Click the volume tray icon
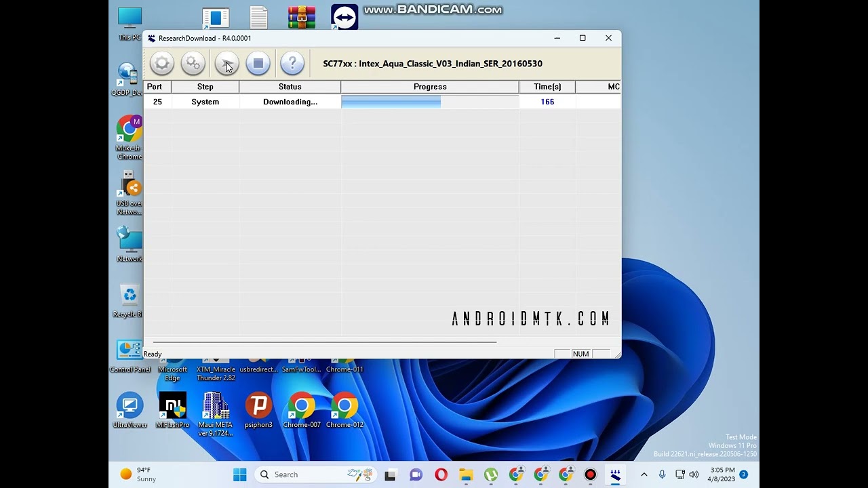The image size is (868, 488). [694, 474]
